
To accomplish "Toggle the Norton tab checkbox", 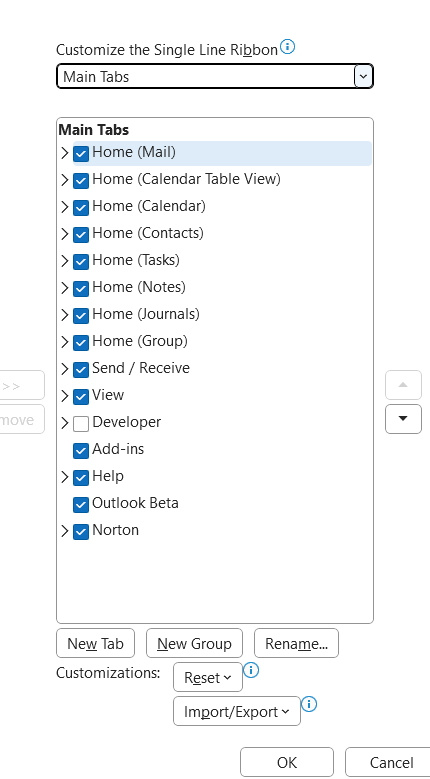I will click(x=81, y=532).
